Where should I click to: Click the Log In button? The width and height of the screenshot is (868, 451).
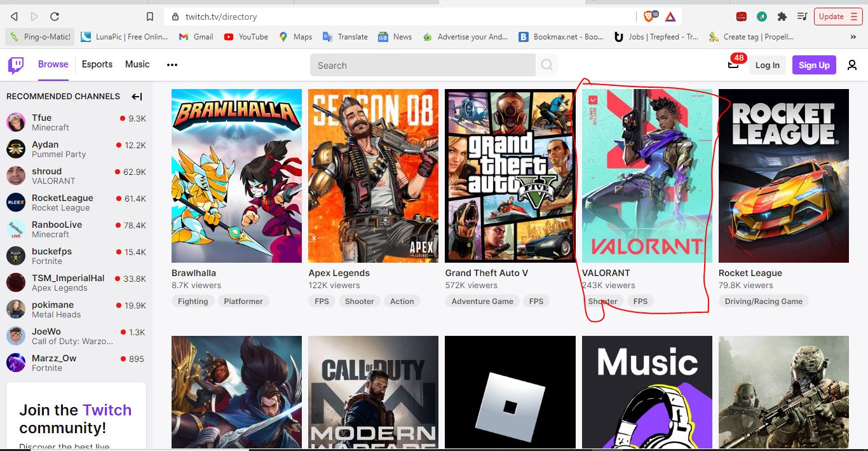[767, 65]
